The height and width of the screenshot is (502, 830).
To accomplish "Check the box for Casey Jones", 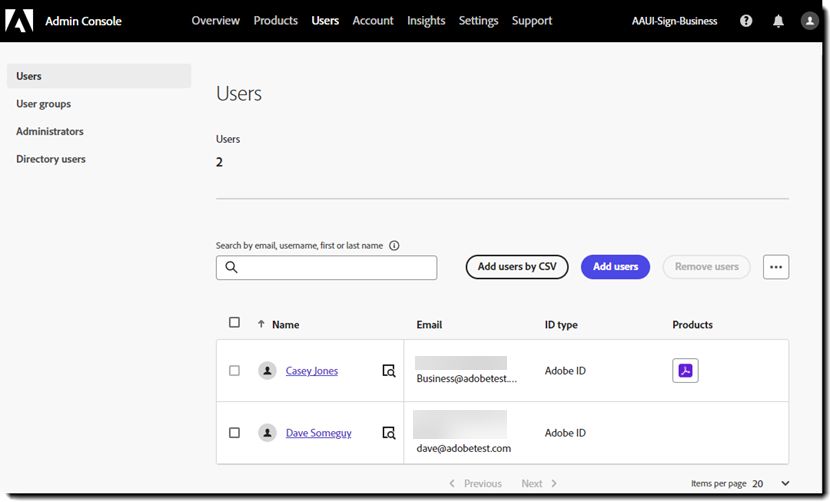I will click(234, 371).
